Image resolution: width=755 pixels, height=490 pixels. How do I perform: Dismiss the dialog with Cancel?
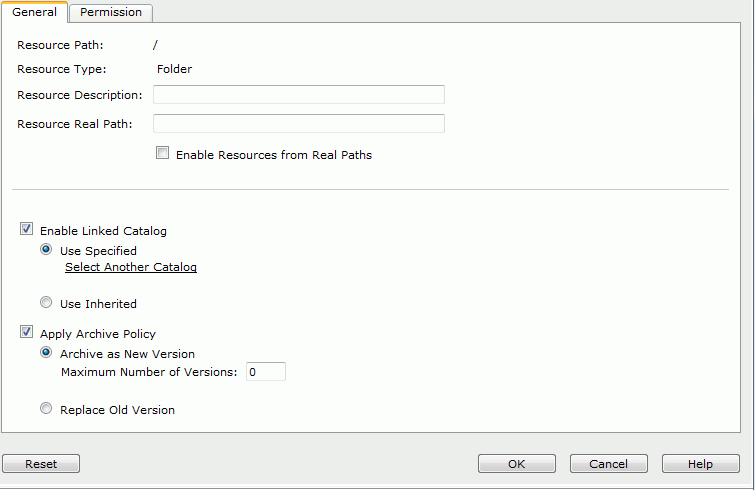609,464
